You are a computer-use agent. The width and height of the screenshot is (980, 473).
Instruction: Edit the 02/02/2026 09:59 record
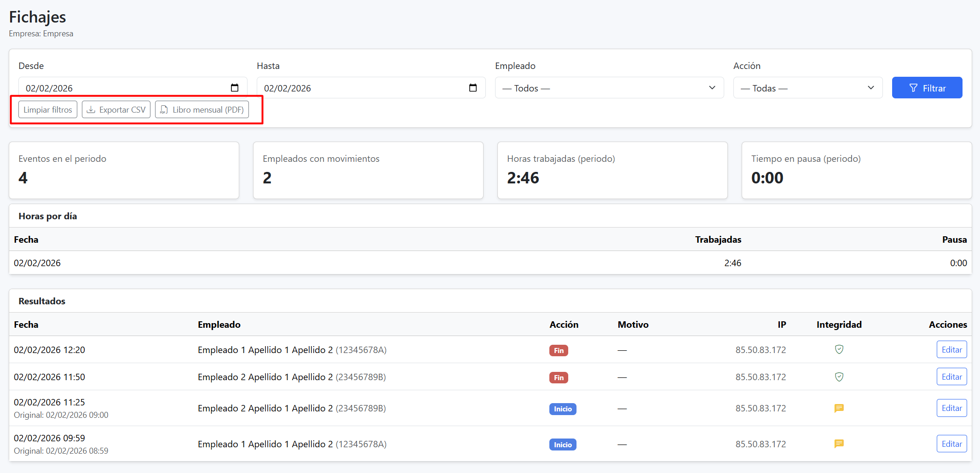coord(951,444)
